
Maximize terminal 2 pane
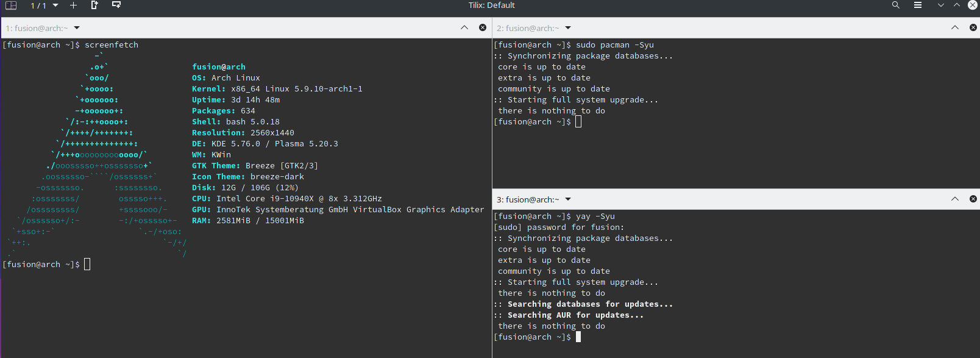955,27
